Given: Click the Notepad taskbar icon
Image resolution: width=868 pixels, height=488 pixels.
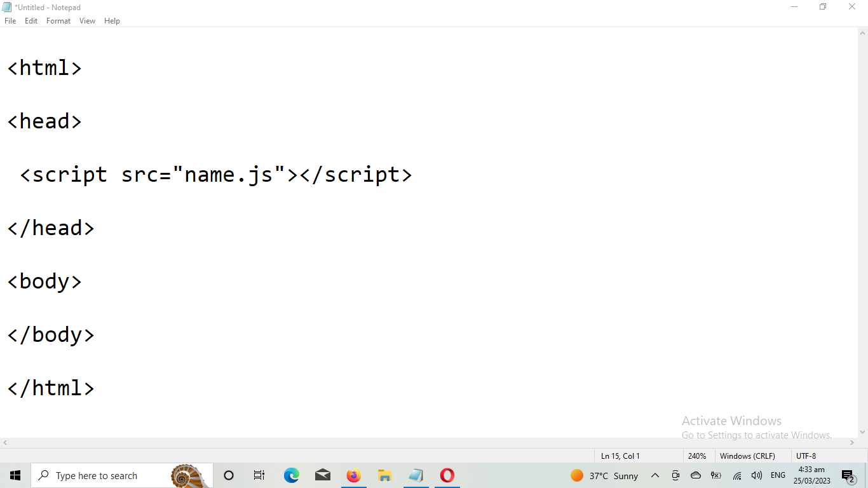Looking at the screenshot, I should [x=416, y=475].
